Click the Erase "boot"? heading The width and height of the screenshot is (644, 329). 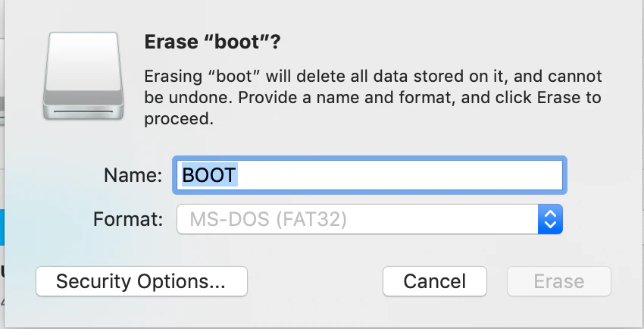click(x=212, y=42)
